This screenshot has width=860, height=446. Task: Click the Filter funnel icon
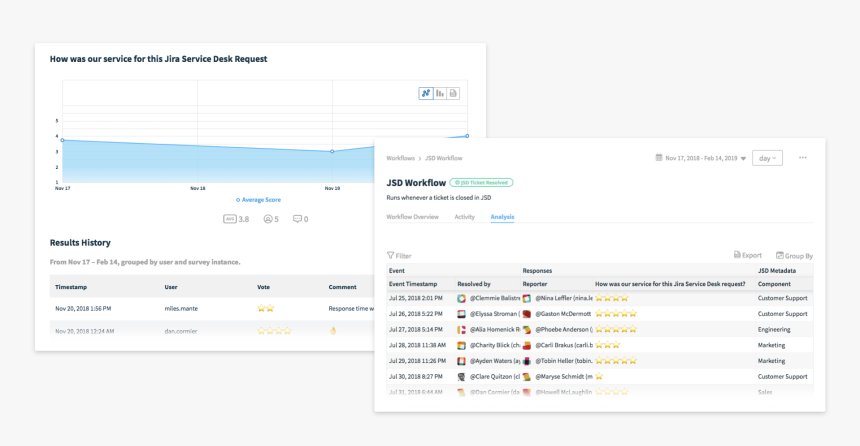tap(390, 255)
